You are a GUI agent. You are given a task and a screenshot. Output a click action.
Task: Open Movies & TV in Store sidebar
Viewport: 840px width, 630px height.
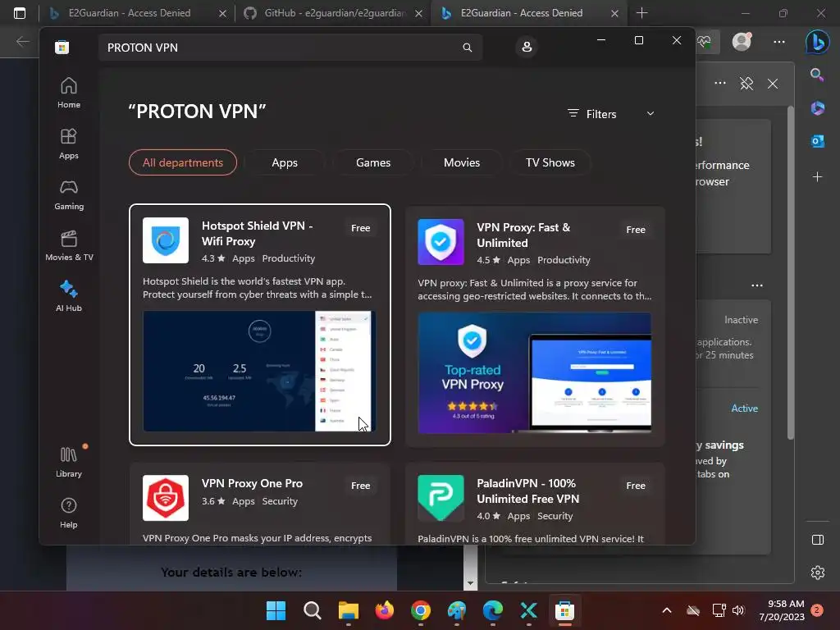point(69,246)
